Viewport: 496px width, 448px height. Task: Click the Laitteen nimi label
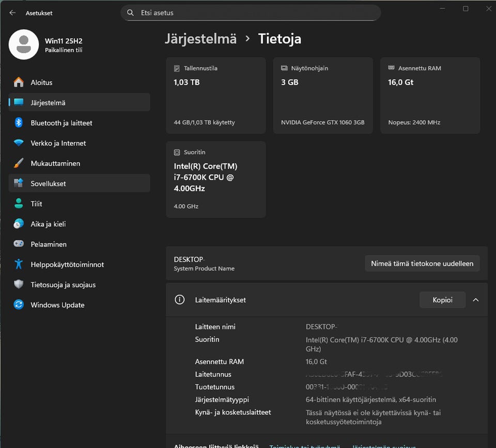215,327
